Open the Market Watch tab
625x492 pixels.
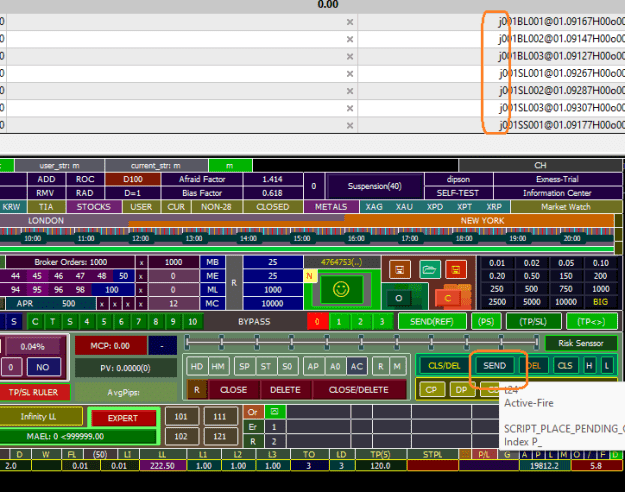point(566,207)
